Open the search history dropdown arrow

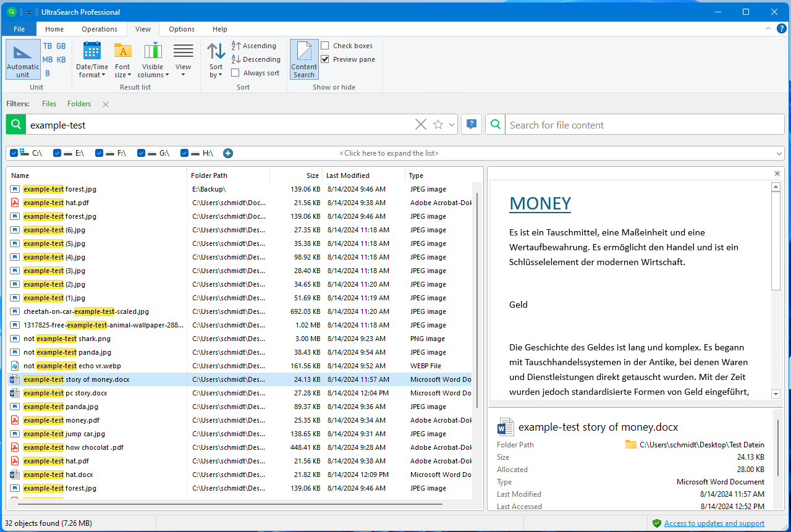coord(452,125)
